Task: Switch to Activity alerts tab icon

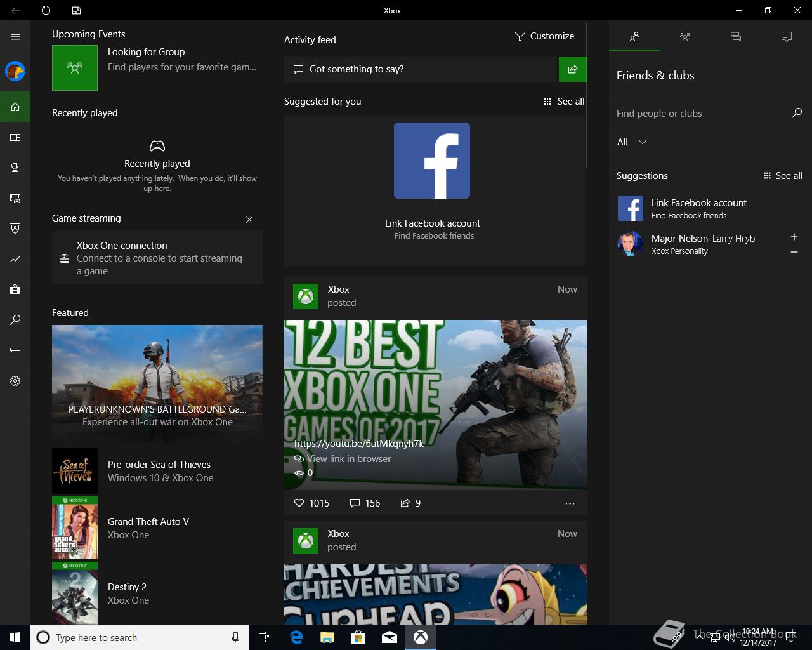Action: (787, 37)
